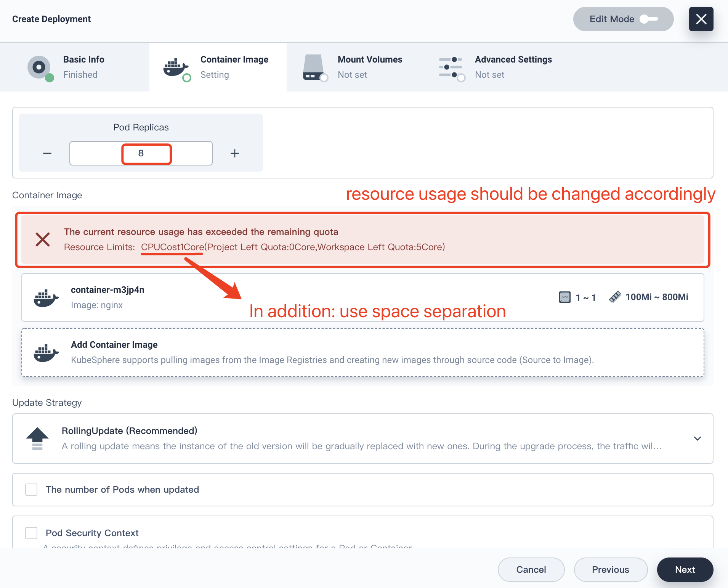Go back with the Previous button

click(x=611, y=570)
